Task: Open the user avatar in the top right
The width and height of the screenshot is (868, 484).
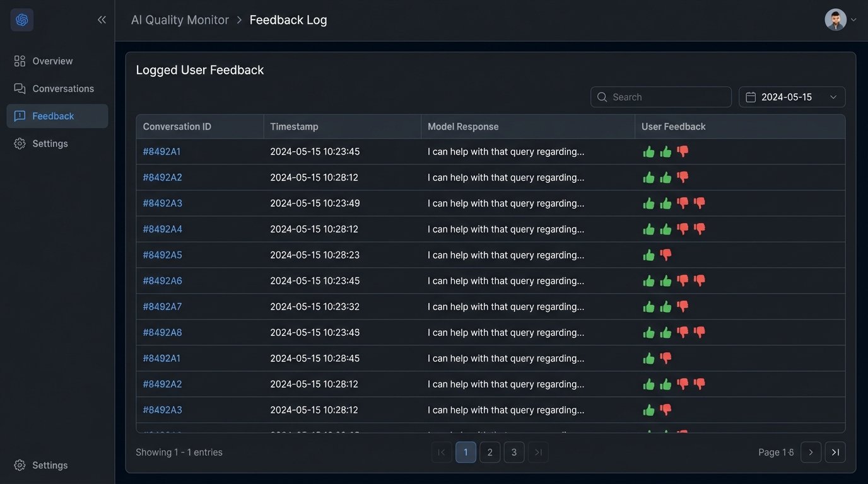Action: coord(835,20)
